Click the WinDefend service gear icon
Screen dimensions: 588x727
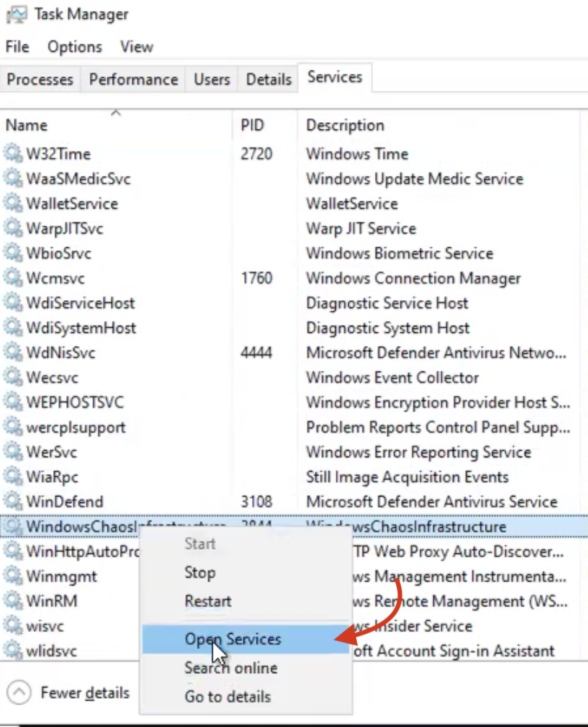coord(13,502)
